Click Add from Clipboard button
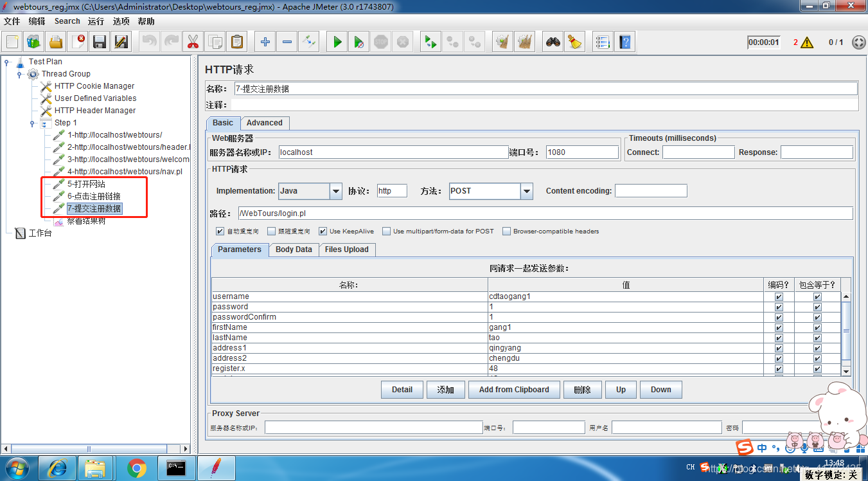This screenshot has height=481, width=868. tap(514, 390)
